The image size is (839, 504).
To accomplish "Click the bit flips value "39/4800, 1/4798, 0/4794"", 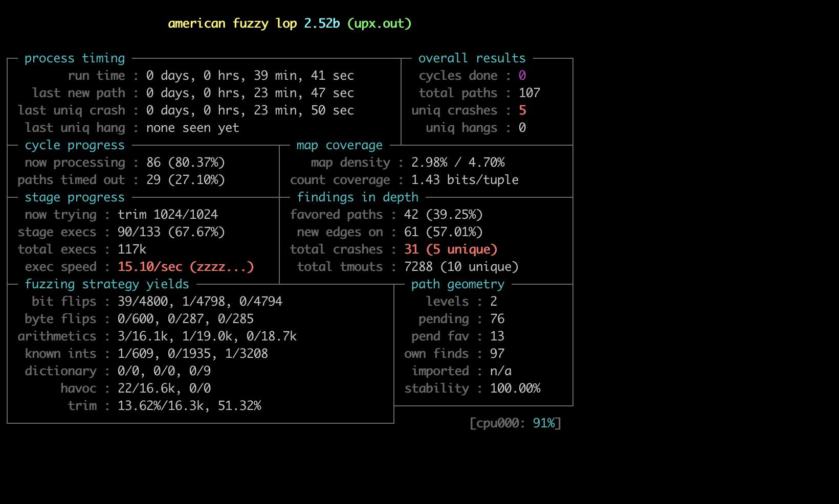I will [200, 302].
